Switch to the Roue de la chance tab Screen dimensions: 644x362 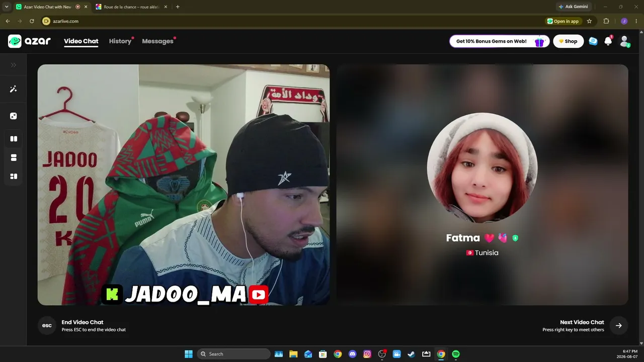[132, 7]
